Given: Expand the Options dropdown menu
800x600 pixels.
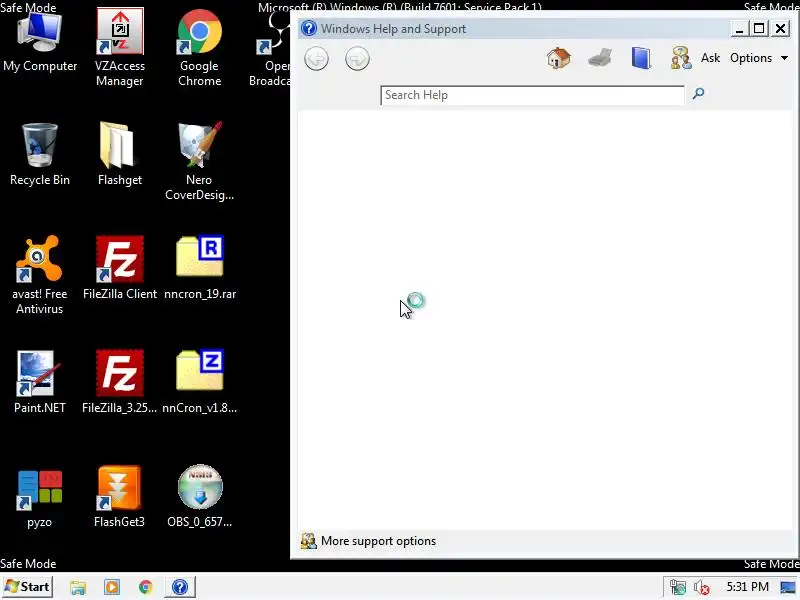Looking at the screenshot, I should (x=759, y=58).
